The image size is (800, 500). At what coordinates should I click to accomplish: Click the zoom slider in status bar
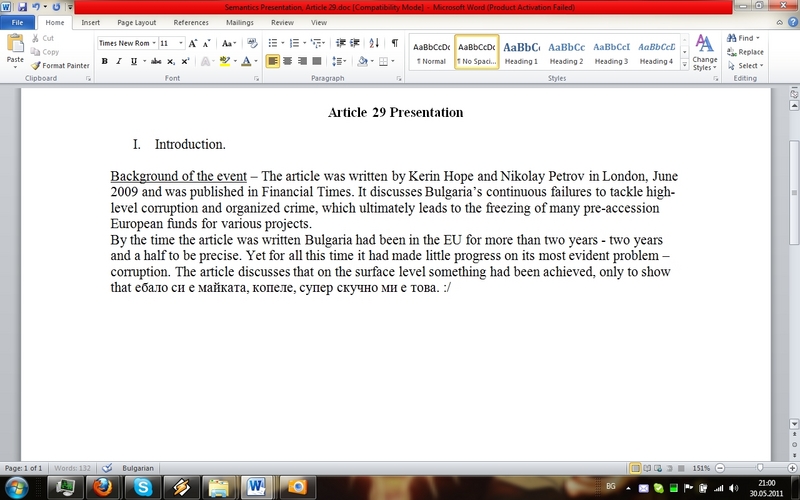[x=760, y=468]
